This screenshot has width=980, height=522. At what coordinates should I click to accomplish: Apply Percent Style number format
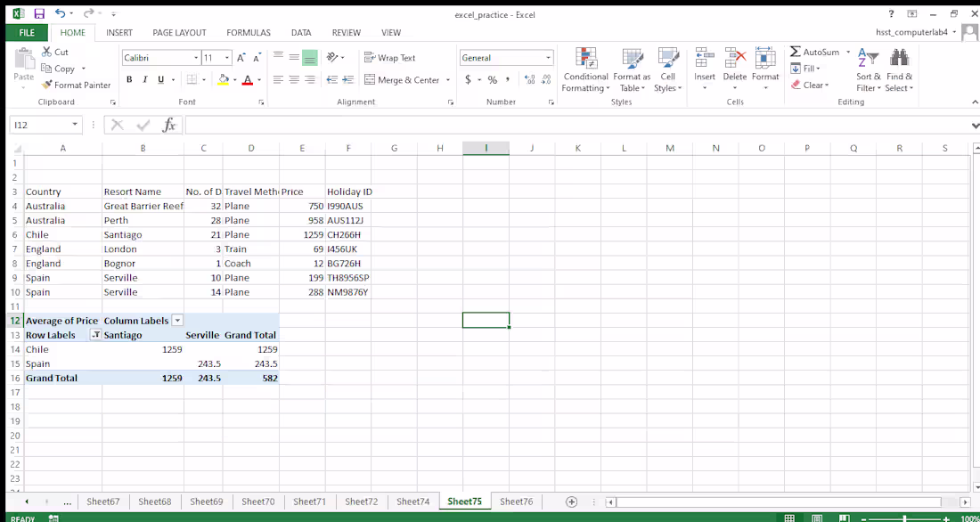(491, 79)
